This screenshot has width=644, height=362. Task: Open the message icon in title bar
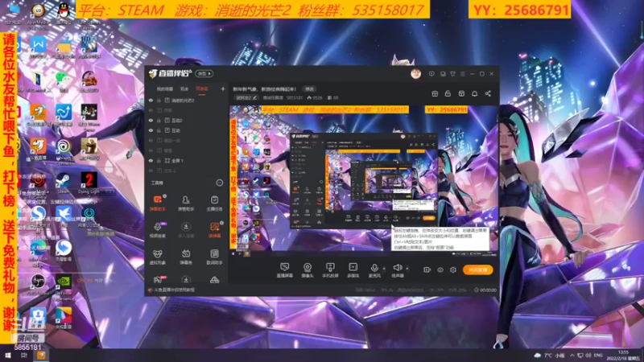click(431, 74)
